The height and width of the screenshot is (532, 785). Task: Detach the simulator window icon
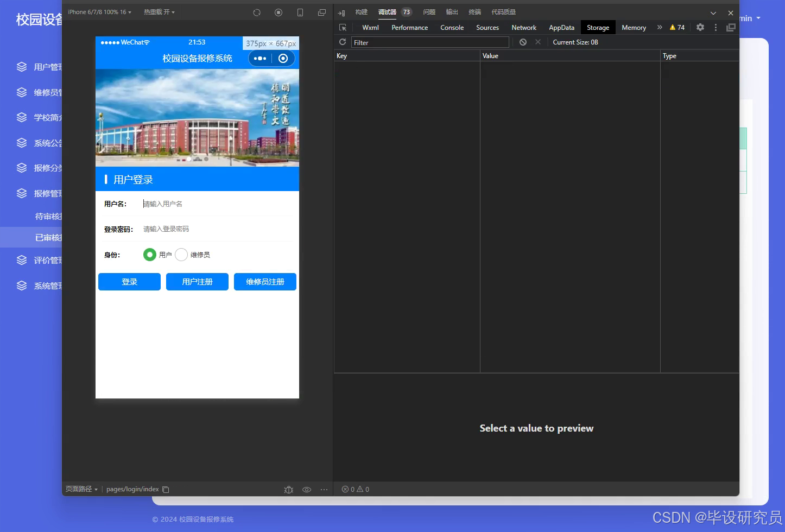tap(322, 12)
